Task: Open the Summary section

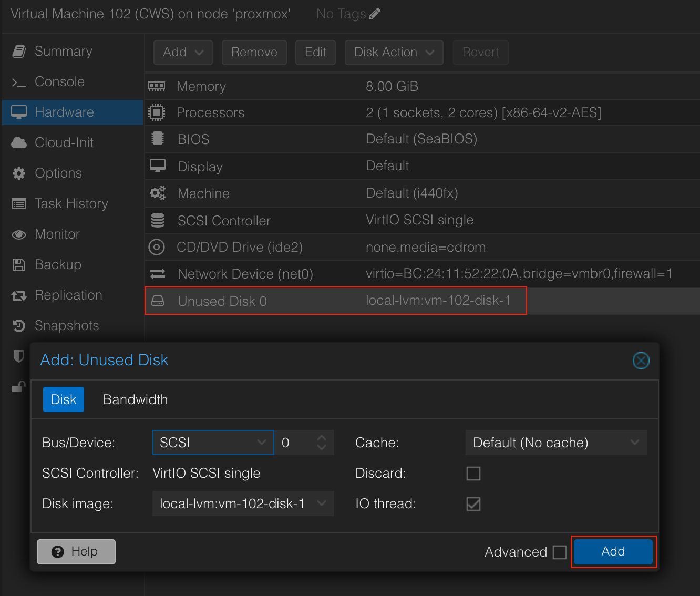Action: pyautogui.click(x=73, y=51)
